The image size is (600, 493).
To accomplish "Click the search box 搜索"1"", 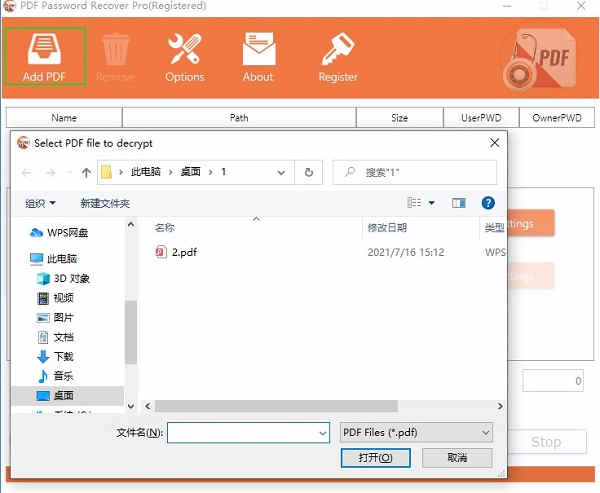I will click(x=415, y=173).
